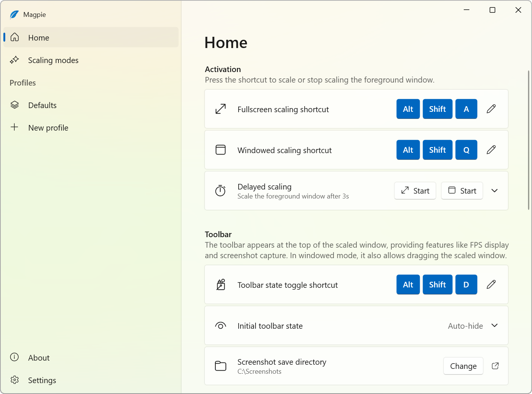This screenshot has width=532, height=394.
Task: Click the Delayed scaling stopwatch icon
Action: [221, 191]
